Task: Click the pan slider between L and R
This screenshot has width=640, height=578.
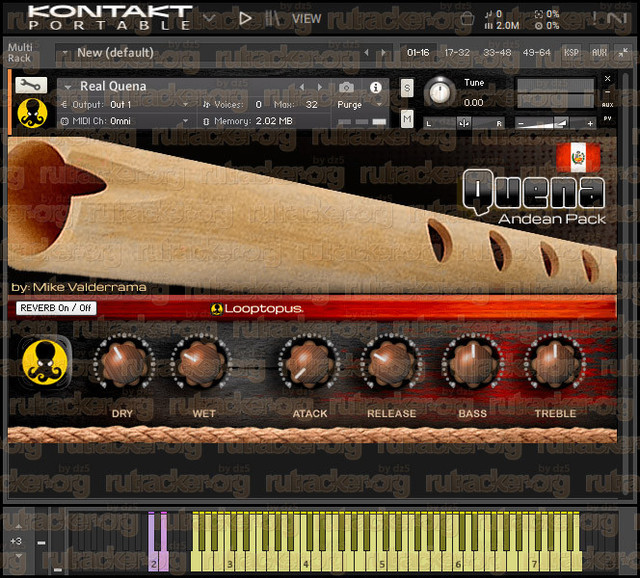Action: pyautogui.click(x=464, y=123)
